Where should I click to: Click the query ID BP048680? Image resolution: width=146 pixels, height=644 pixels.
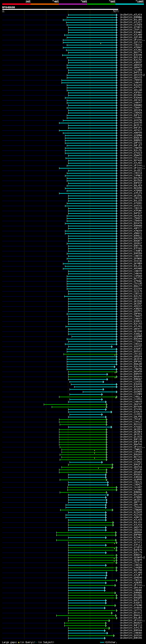[x=8, y=8]
